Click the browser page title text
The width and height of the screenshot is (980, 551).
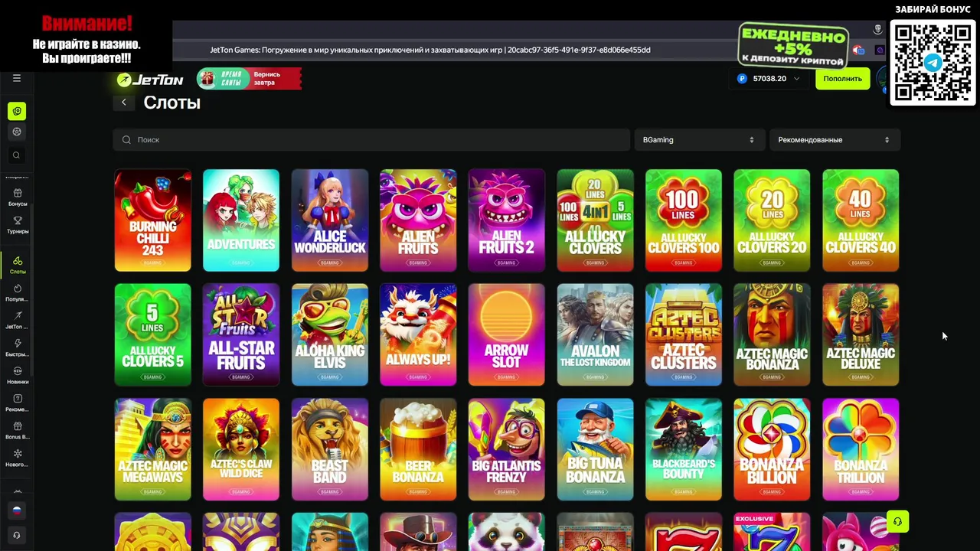[x=430, y=50]
